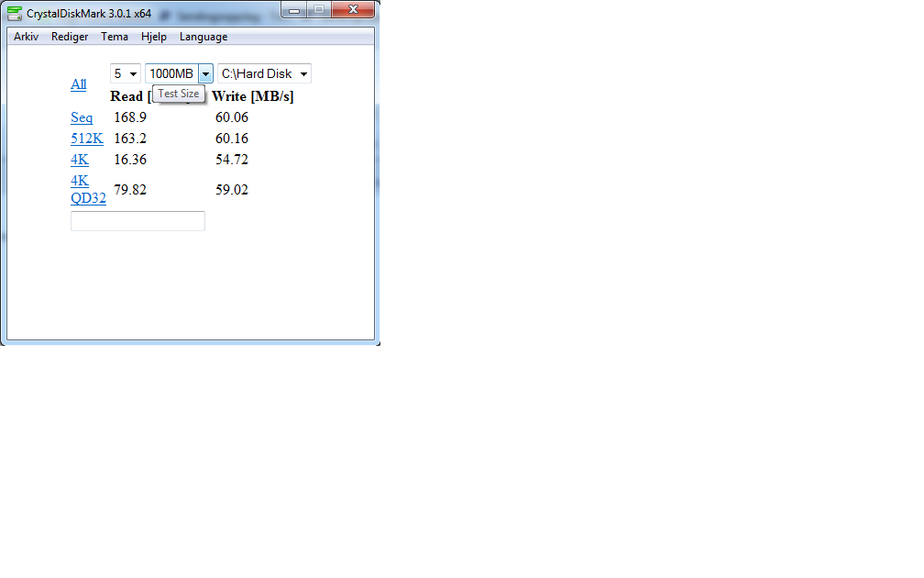Start the Seq test
The width and height of the screenshot is (924, 578).
coord(82,117)
